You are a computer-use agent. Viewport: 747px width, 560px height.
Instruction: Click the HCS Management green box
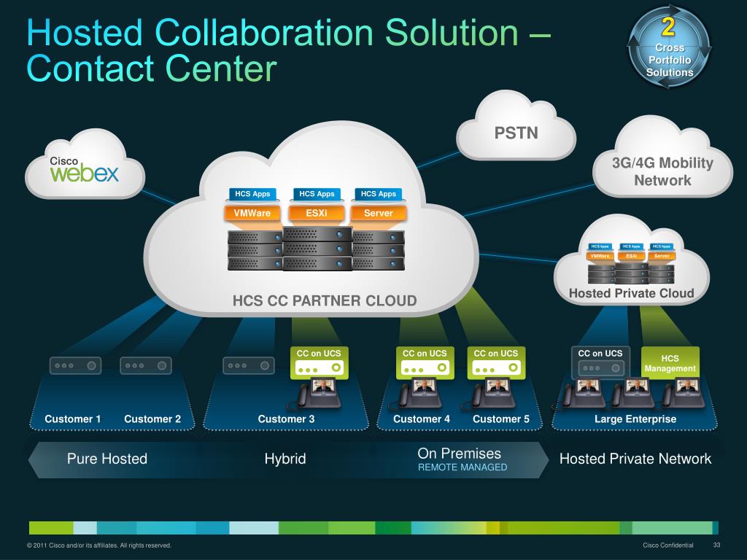tap(670, 363)
